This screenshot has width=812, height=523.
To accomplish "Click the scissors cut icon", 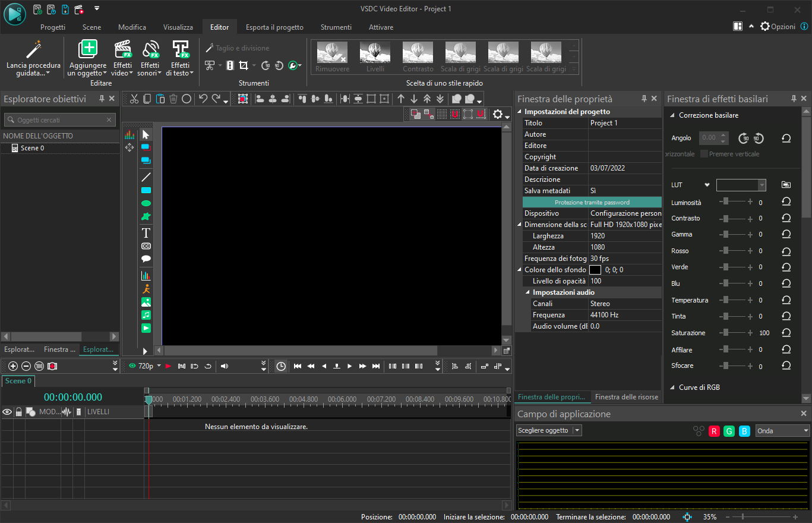I will (x=134, y=99).
